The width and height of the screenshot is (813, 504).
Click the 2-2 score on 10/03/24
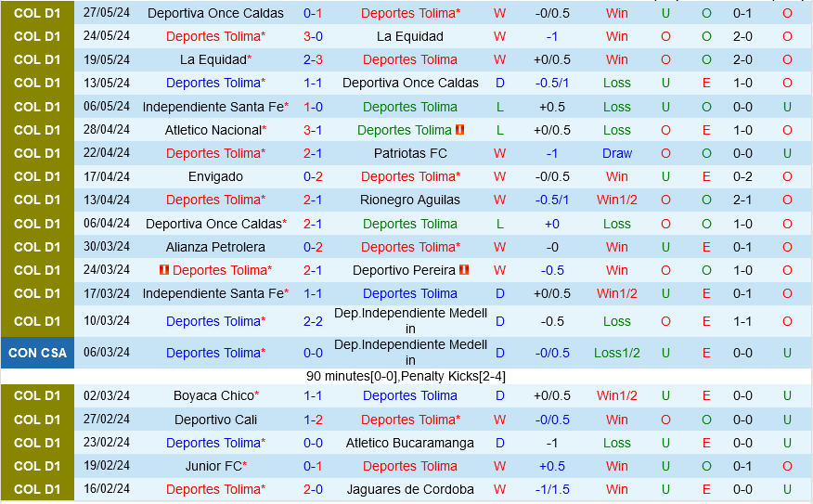click(313, 321)
